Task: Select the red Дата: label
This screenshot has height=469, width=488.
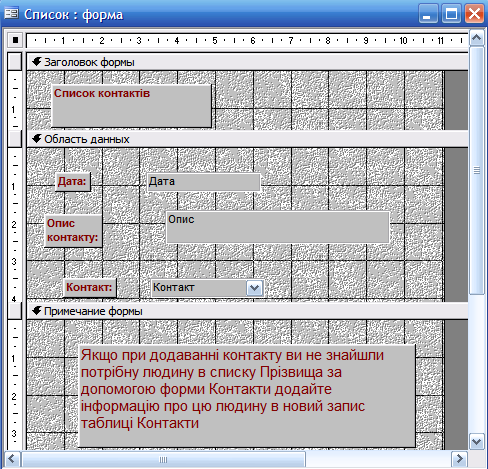Action: coord(73,182)
